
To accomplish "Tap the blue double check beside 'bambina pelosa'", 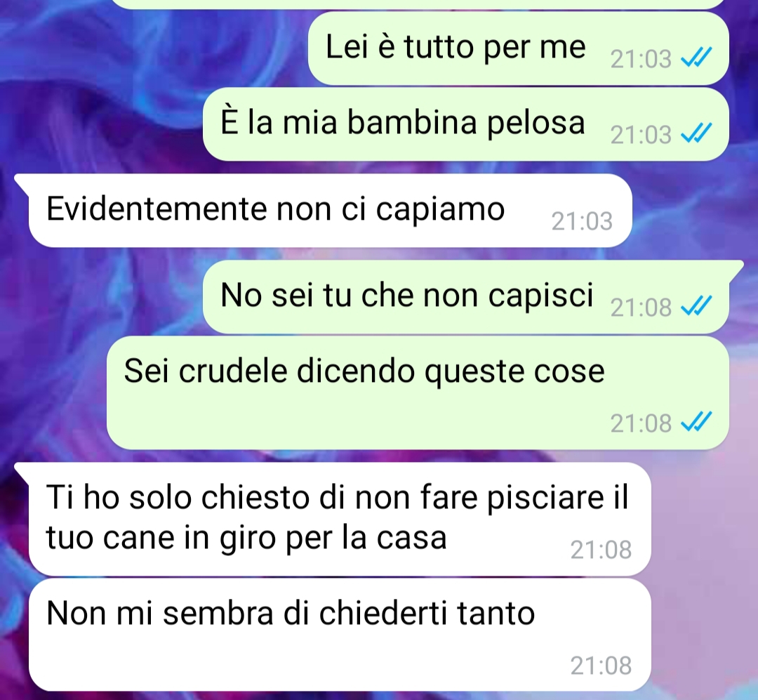I will pyautogui.click(x=696, y=134).
